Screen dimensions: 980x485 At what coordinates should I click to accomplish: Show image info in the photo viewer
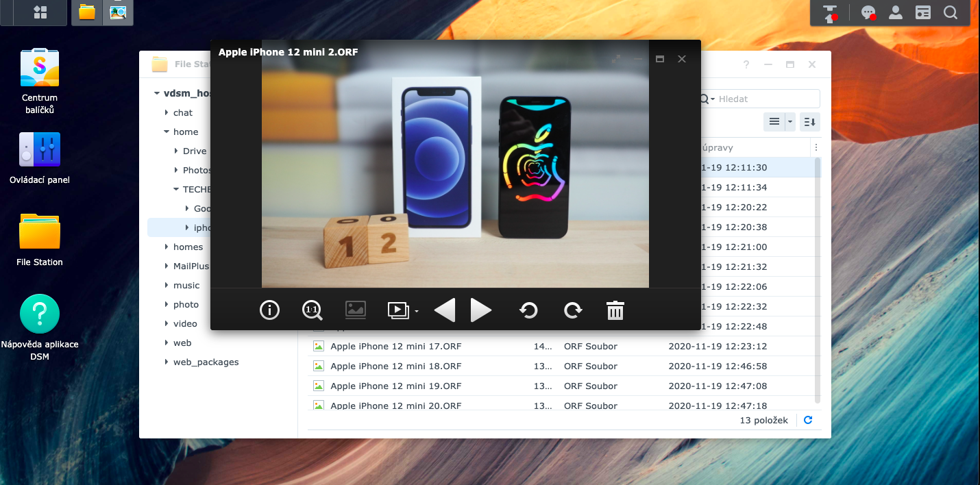(x=270, y=310)
